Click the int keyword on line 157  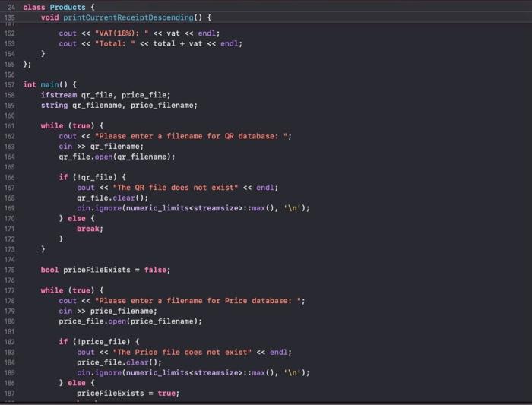click(30, 85)
